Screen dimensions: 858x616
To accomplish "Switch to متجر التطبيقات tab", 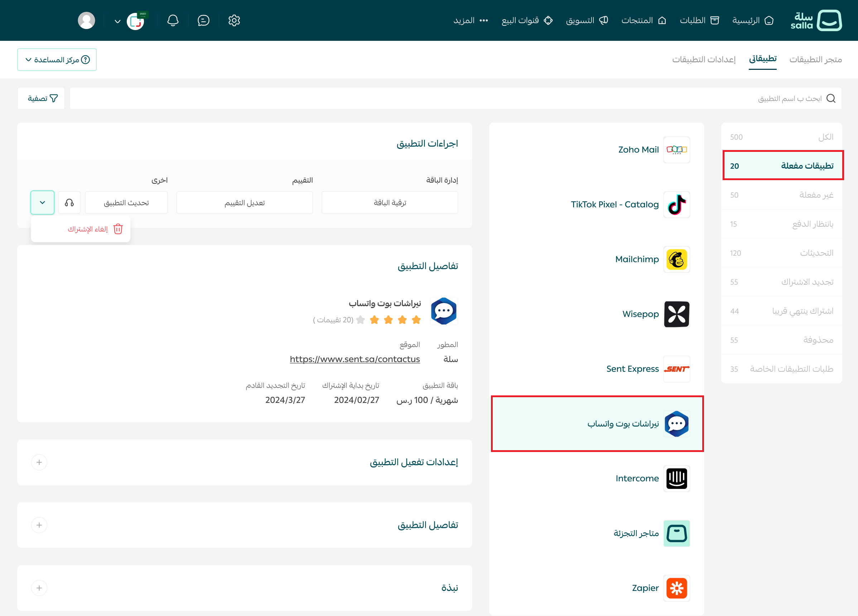I will 815,59.
